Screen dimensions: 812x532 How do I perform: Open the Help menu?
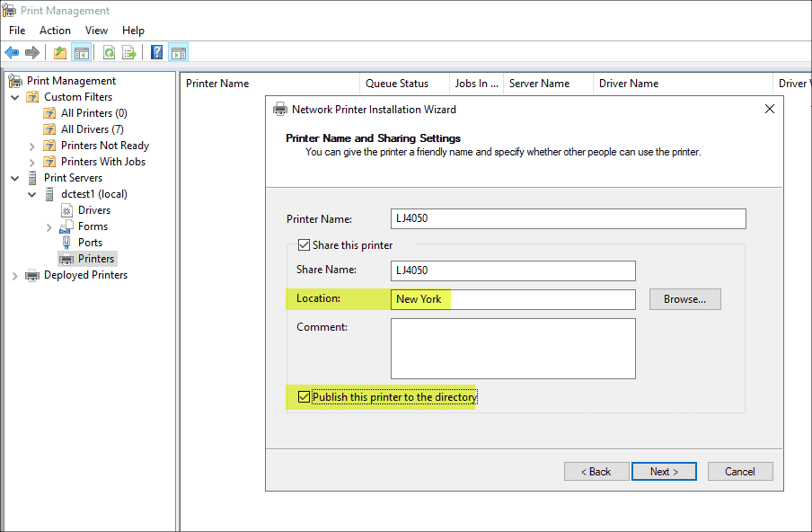[x=133, y=31]
